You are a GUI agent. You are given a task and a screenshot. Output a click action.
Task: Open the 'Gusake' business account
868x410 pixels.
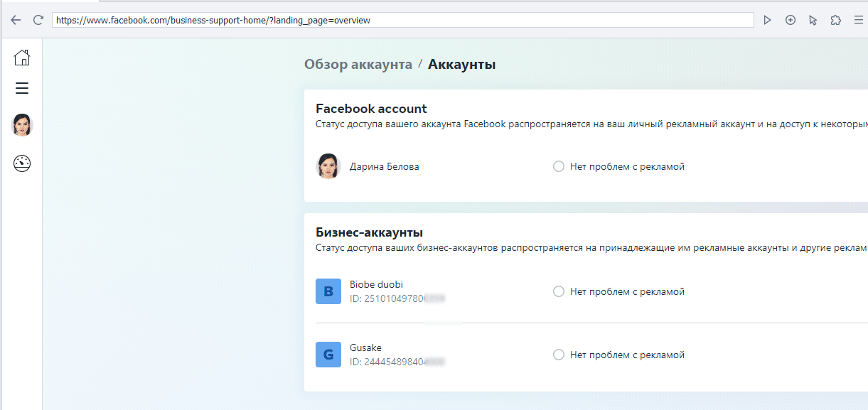[366, 347]
